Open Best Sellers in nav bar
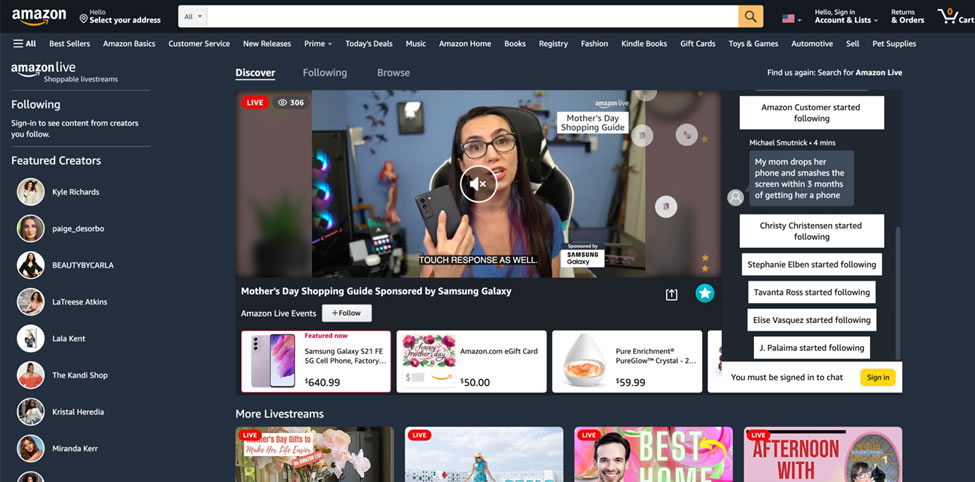 [70, 44]
